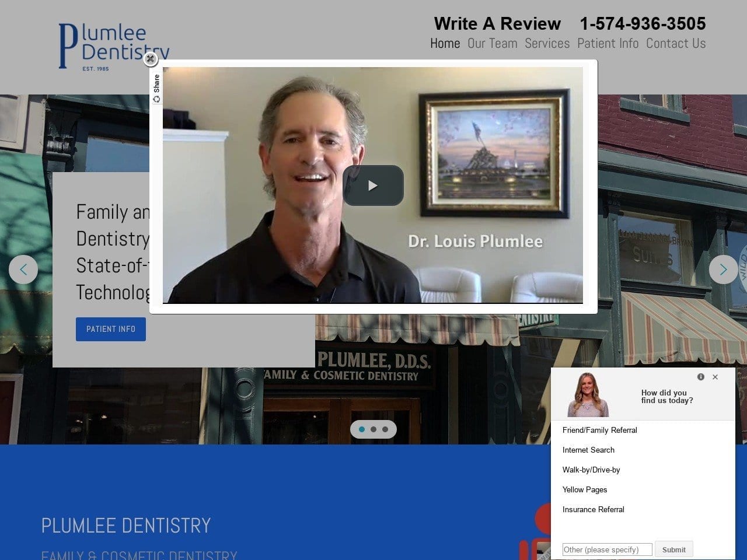Click the 'How did you find us today?' text
747x560 pixels.
[x=667, y=397]
